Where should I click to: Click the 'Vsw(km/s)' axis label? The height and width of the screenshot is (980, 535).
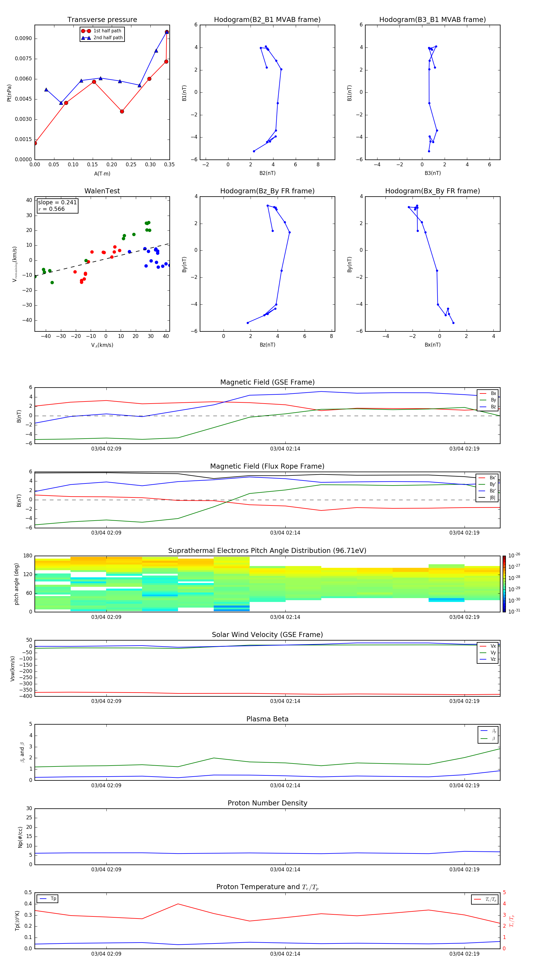12,668
